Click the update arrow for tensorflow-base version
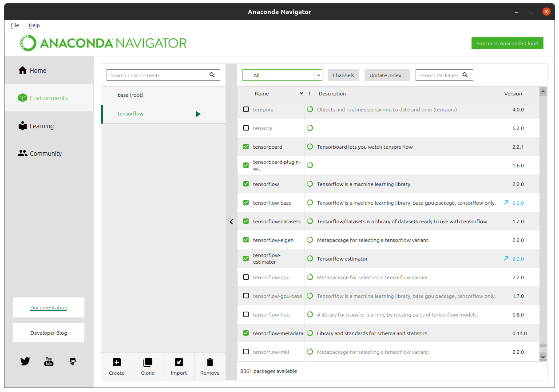Screen dimensions: 559x392 tap(506, 203)
